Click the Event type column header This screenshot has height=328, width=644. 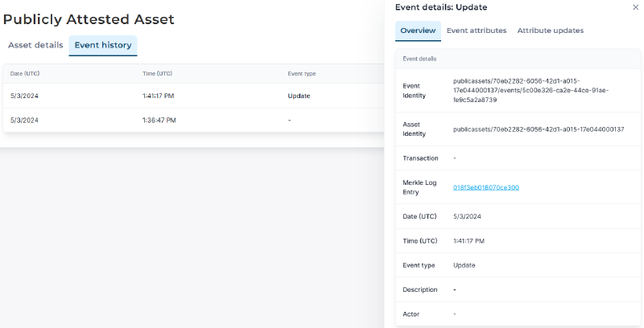pos(302,73)
